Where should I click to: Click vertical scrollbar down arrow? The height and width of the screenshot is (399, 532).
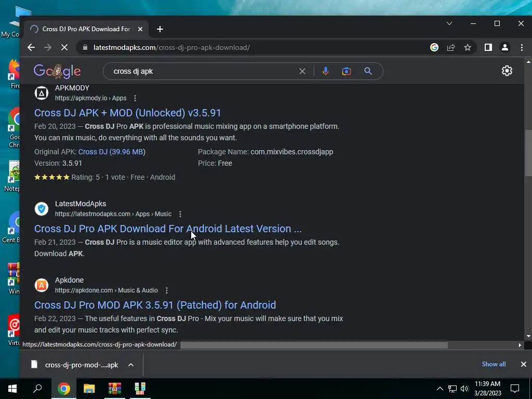[528, 336]
